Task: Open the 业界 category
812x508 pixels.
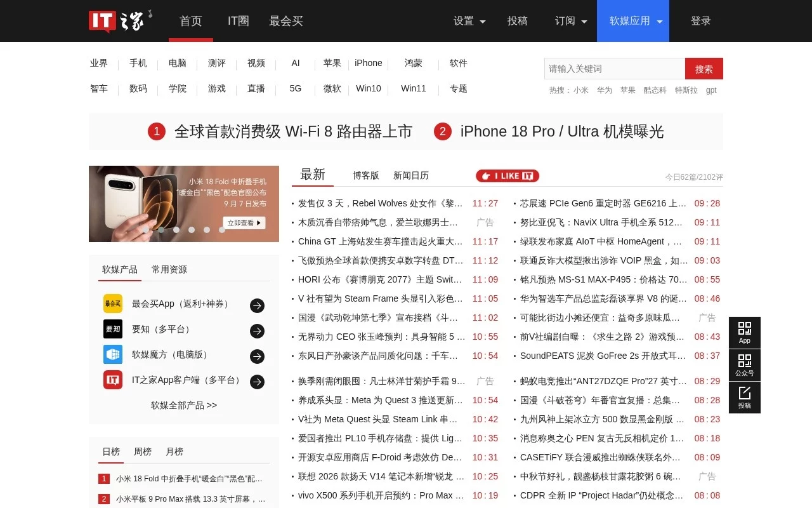Action: [99, 63]
